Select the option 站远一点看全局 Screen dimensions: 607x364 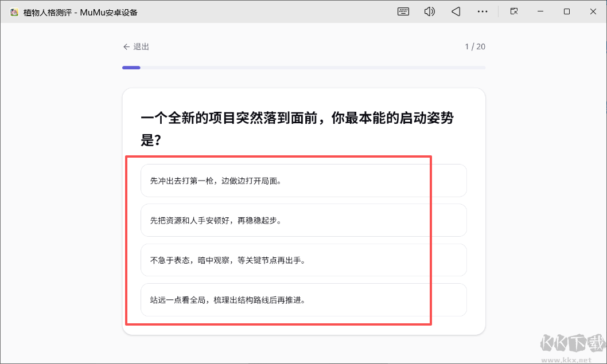(303, 299)
